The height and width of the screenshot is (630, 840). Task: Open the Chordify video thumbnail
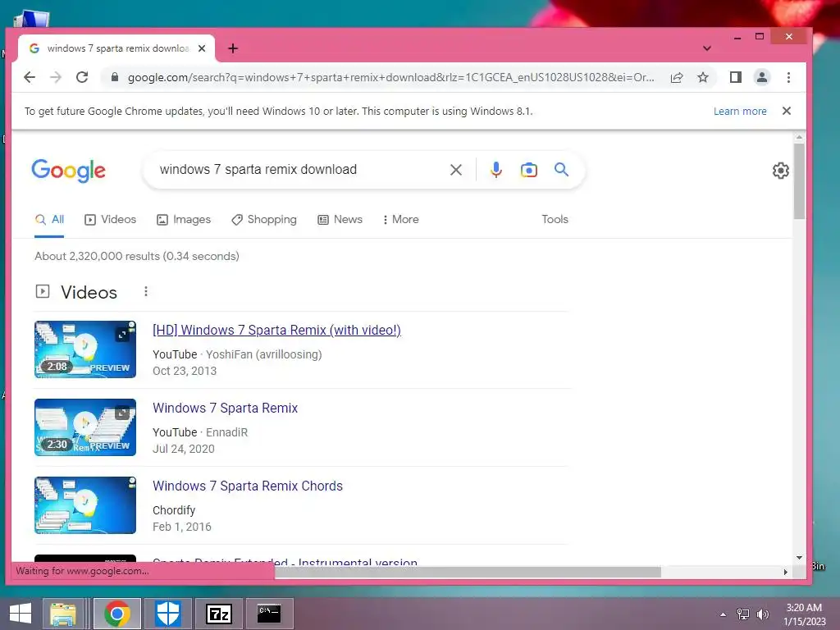point(85,505)
